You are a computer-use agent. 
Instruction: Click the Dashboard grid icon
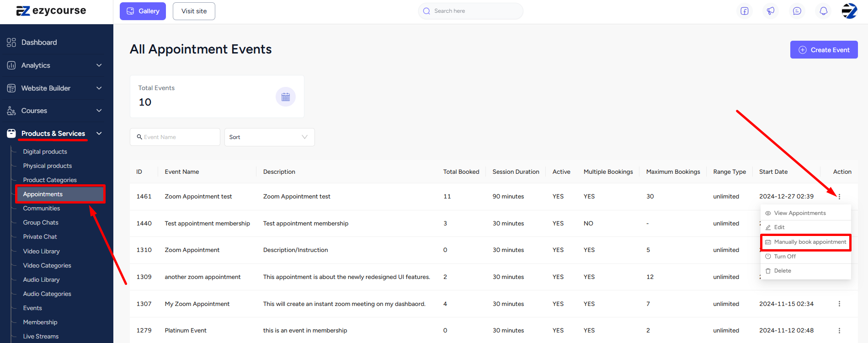click(x=11, y=43)
